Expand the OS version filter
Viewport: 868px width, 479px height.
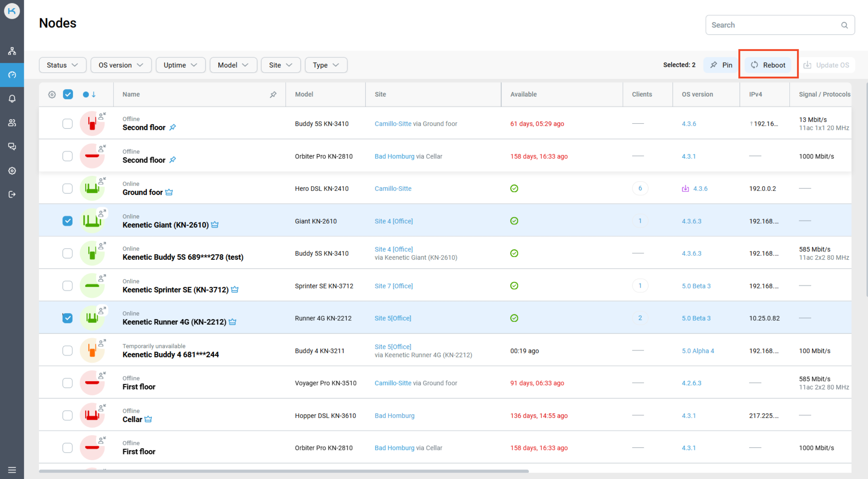pyautogui.click(x=121, y=65)
